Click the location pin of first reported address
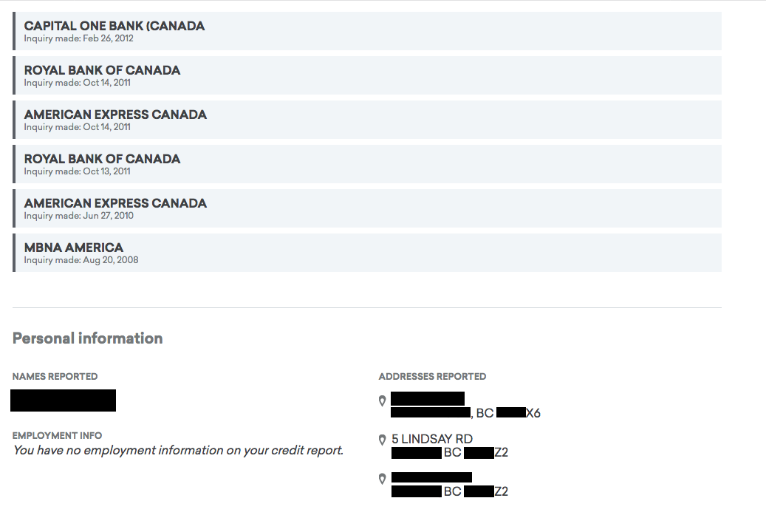The height and width of the screenshot is (532, 766). click(x=382, y=401)
